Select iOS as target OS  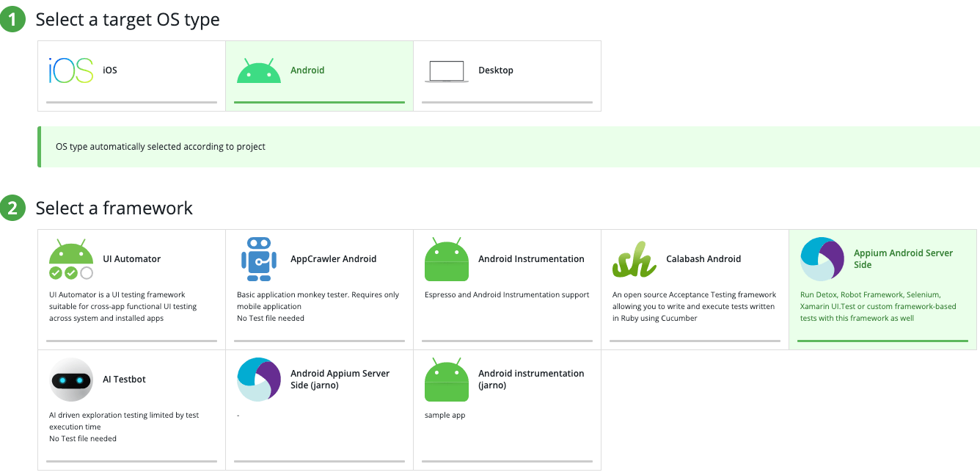(x=110, y=70)
